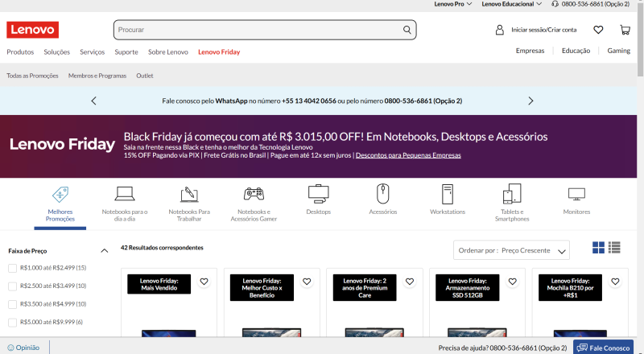The width and height of the screenshot is (644, 354).
Task: Click the headset phone icon in top bar
Action: 555,4
